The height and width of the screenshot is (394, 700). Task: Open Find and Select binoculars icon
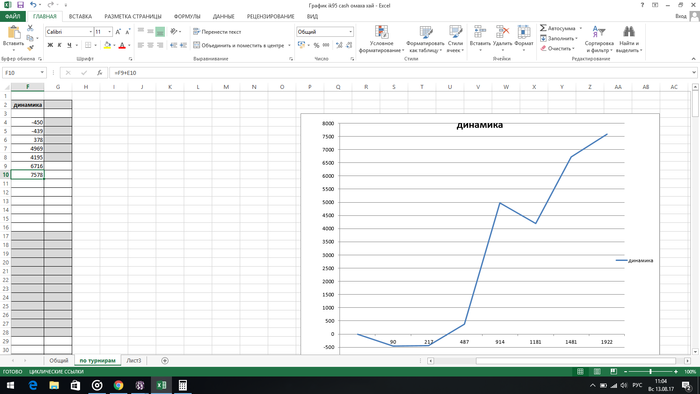[x=629, y=31]
